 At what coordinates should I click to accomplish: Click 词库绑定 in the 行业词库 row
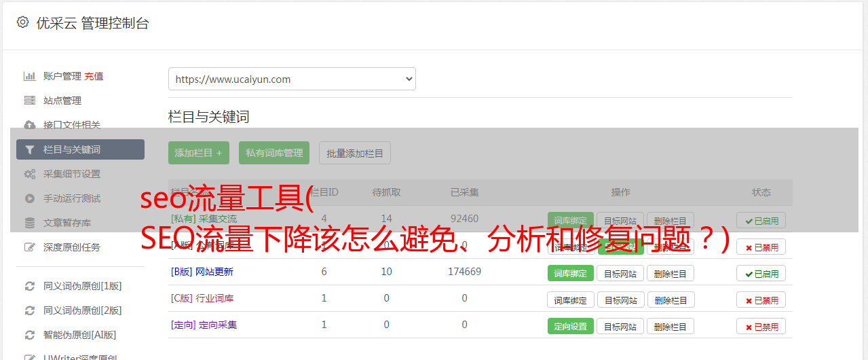coord(571,300)
